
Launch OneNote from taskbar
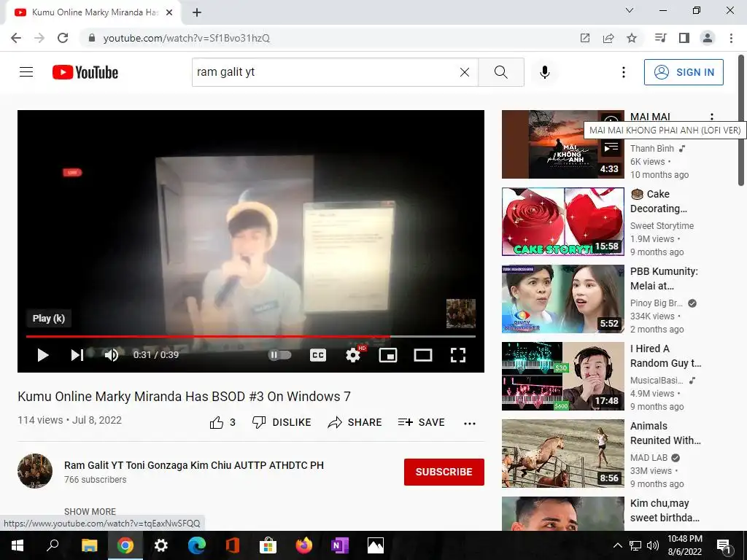tap(340, 545)
